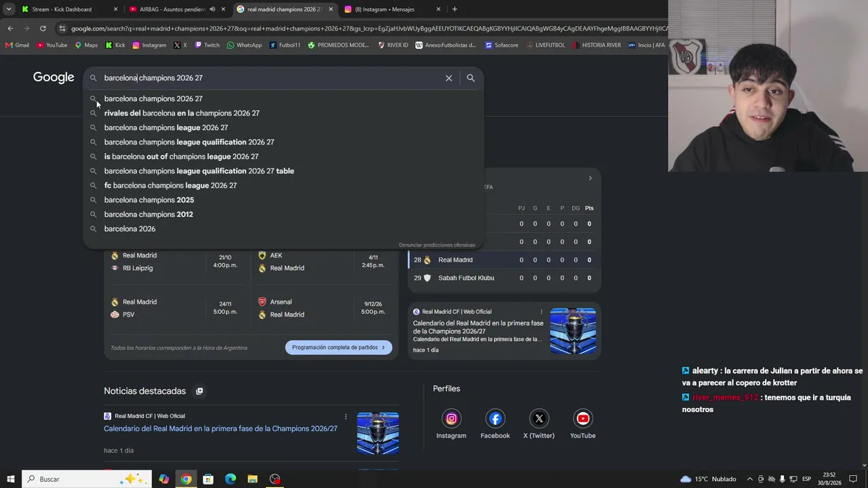Select suggestion 'barcelona champions league qualification 2026 27 table'
Screen dimensions: 868x488
point(283,171)
